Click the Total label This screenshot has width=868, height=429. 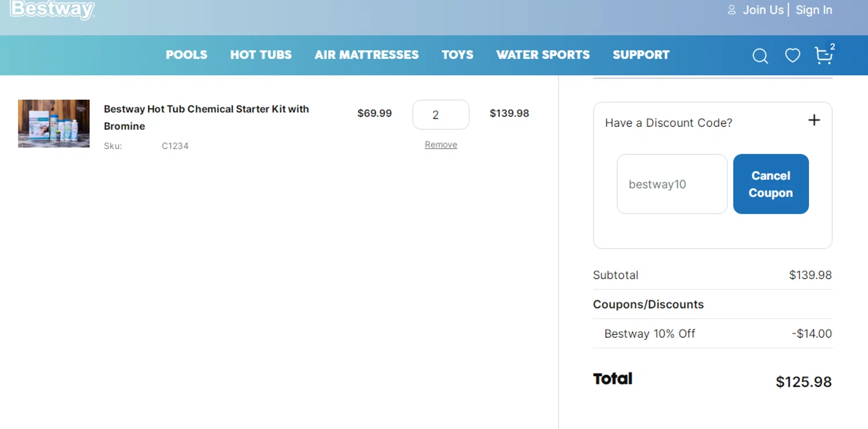point(613,379)
